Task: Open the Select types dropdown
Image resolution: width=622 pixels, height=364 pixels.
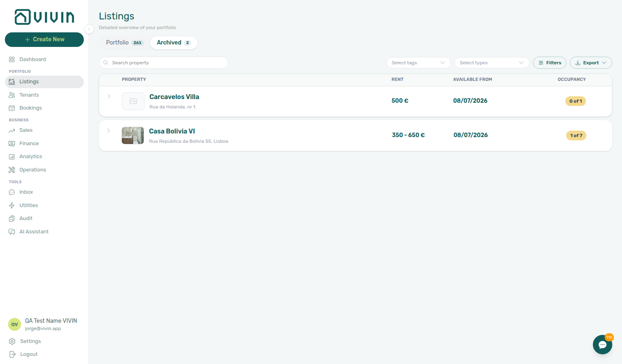Action: 492,63
